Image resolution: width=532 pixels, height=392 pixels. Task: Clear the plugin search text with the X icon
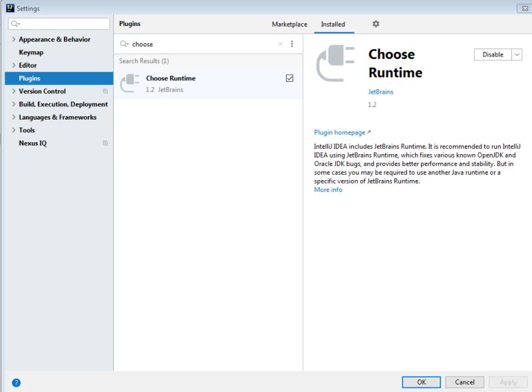point(280,44)
